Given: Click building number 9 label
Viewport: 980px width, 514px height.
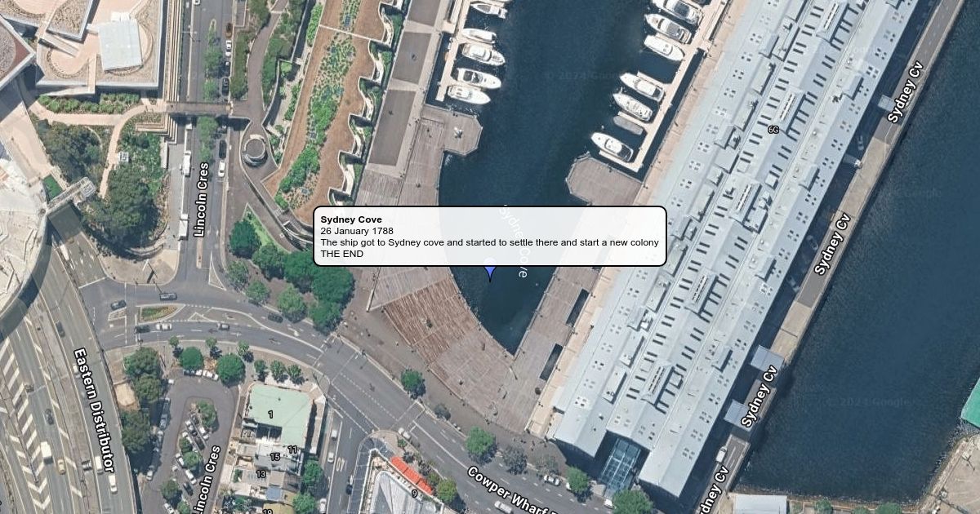Looking at the screenshot, I should click(414, 493).
